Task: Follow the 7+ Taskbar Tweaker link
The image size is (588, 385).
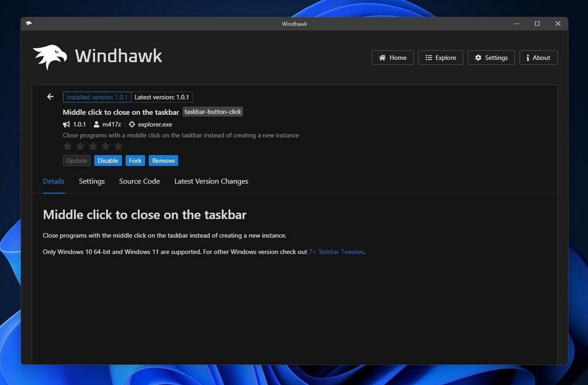Action: point(337,252)
